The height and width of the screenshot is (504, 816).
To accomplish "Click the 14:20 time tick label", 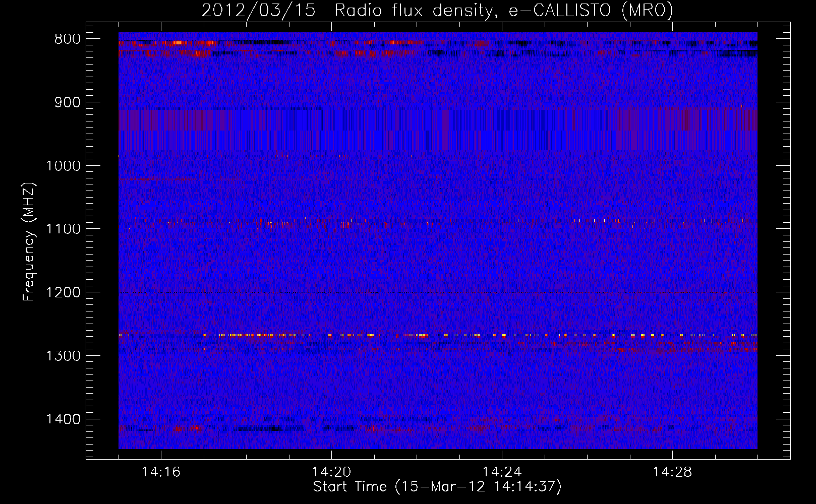I will [x=331, y=472].
